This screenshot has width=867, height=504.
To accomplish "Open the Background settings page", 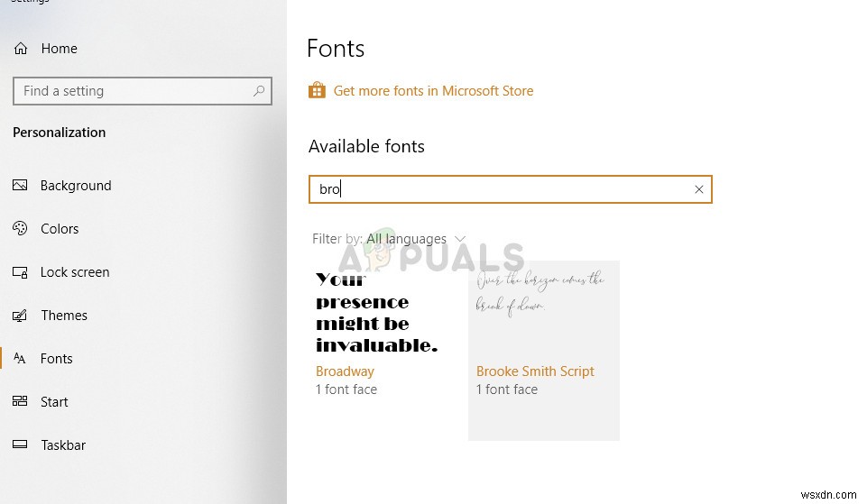I will click(x=76, y=186).
